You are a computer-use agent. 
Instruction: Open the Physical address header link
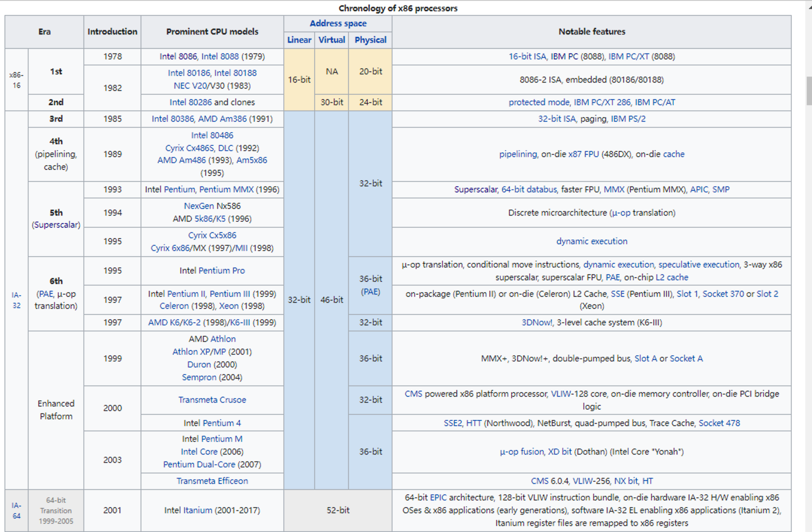370,40
